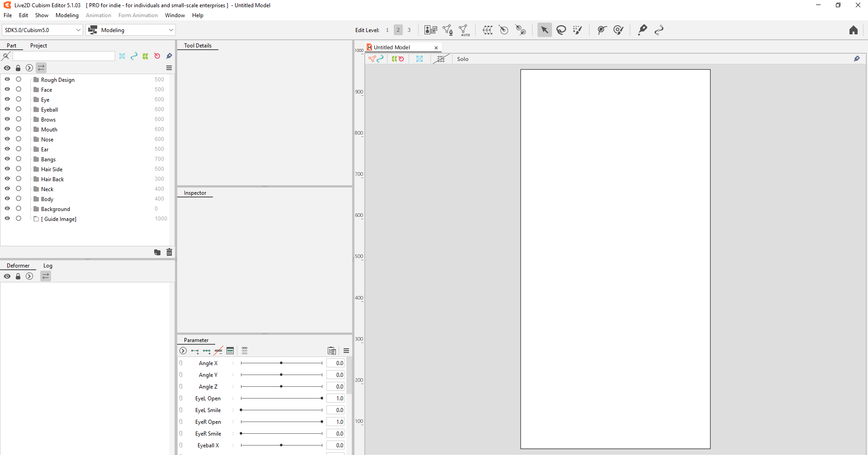Toggle the lock circle for Body part
Viewport: 868px width, 455px height.
point(19,199)
